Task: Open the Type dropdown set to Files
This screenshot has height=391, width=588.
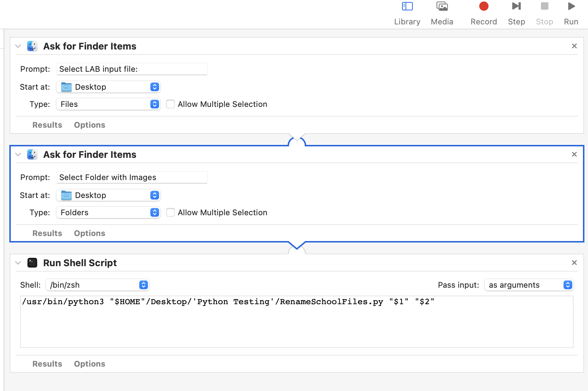Action: [108, 104]
